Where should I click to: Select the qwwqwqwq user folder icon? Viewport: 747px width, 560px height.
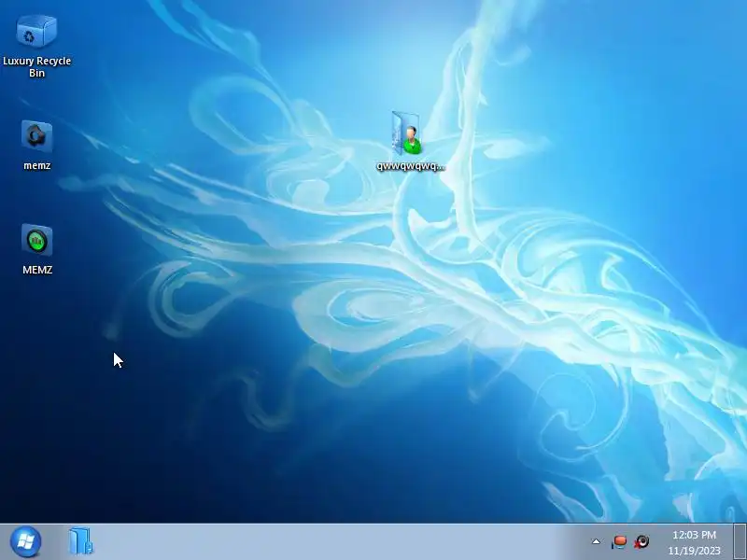(x=406, y=133)
